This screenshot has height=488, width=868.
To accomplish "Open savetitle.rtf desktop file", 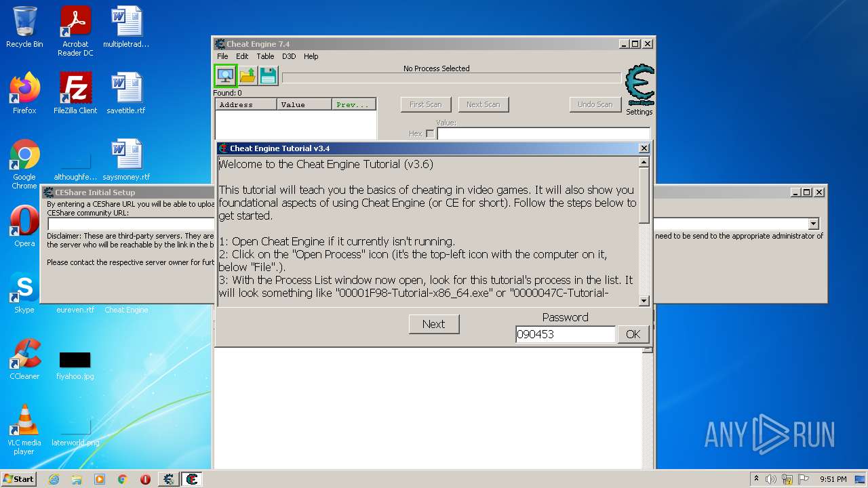I will 126,94.
